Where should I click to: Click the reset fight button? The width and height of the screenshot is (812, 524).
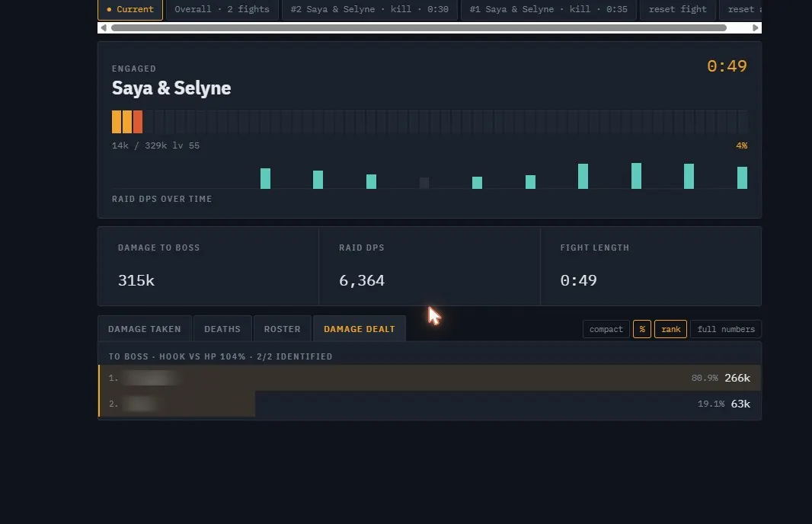pos(677,9)
